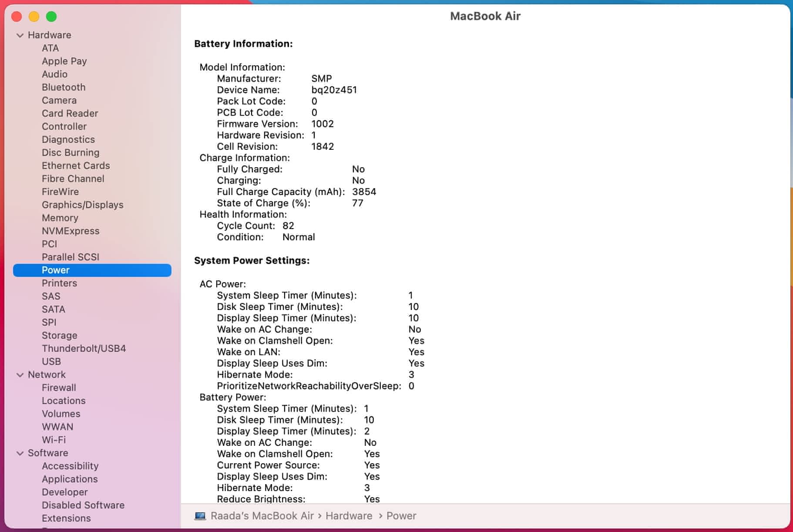This screenshot has height=532, width=793.
Task: Click the Firmware Version value 1002
Action: pyautogui.click(x=323, y=124)
